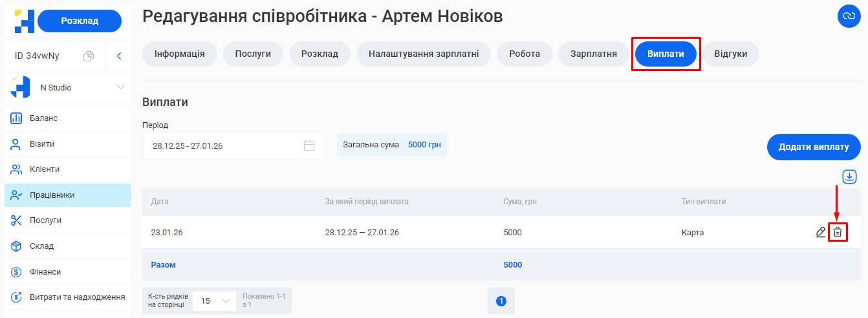The image size is (868, 318).
Task: Switch to the Інформація tab
Action: [x=180, y=54]
